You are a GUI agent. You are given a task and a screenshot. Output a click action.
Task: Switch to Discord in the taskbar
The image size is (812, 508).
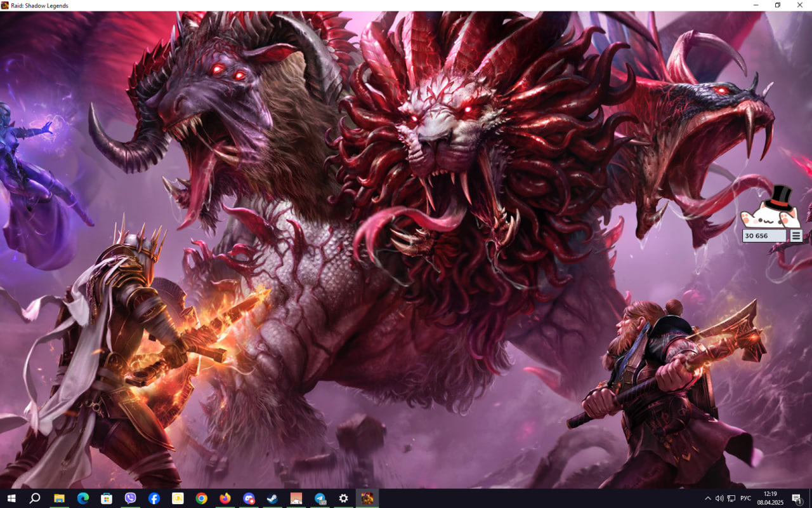tap(249, 498)
